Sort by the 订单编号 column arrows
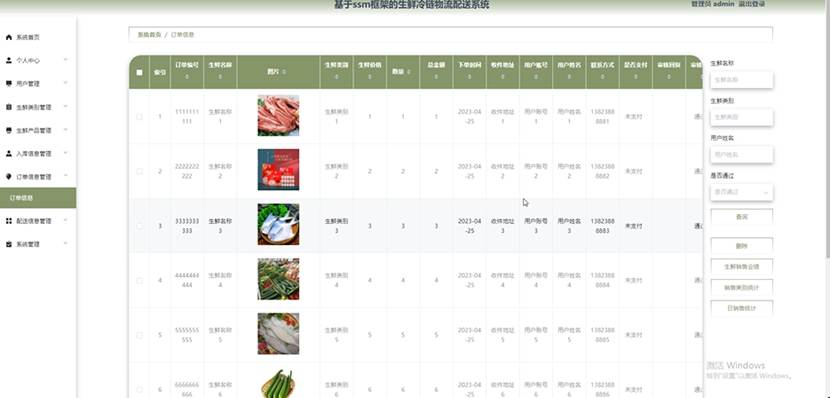830x398 pixels. click(187, 77)
